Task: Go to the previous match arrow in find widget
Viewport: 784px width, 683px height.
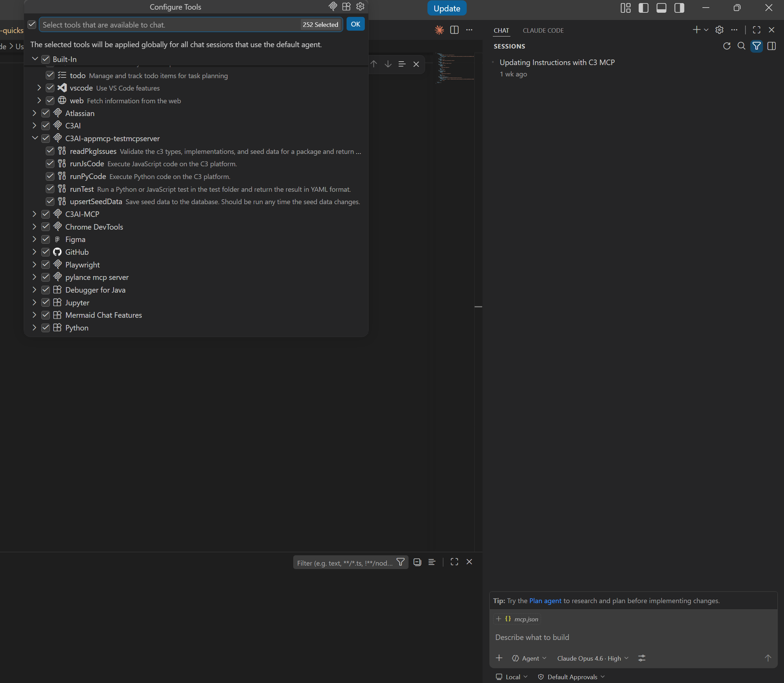Action: [374, 64]
